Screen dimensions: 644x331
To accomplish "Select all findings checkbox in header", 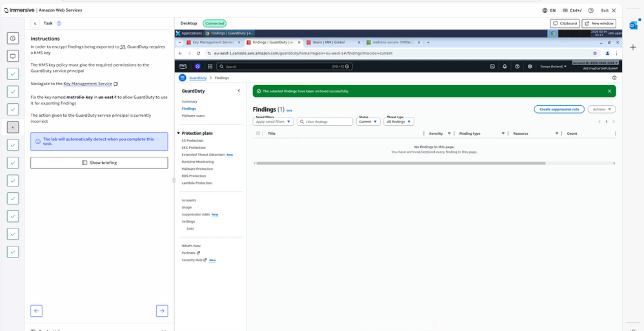I will (258, 134).
